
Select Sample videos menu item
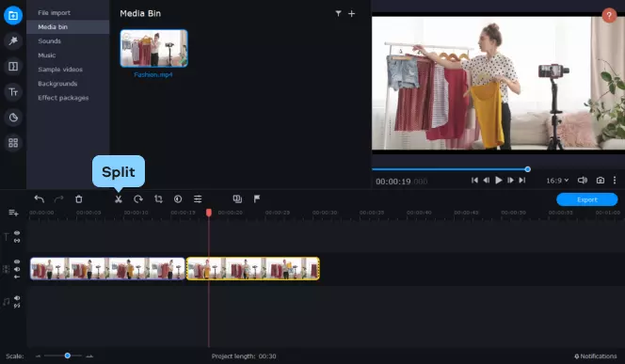tap(60, 70)
